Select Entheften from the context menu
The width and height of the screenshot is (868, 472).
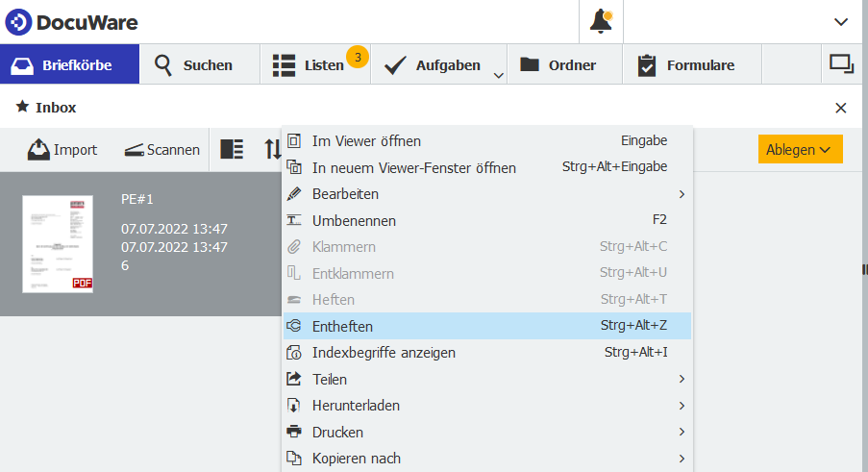click(x=486, y=326)
